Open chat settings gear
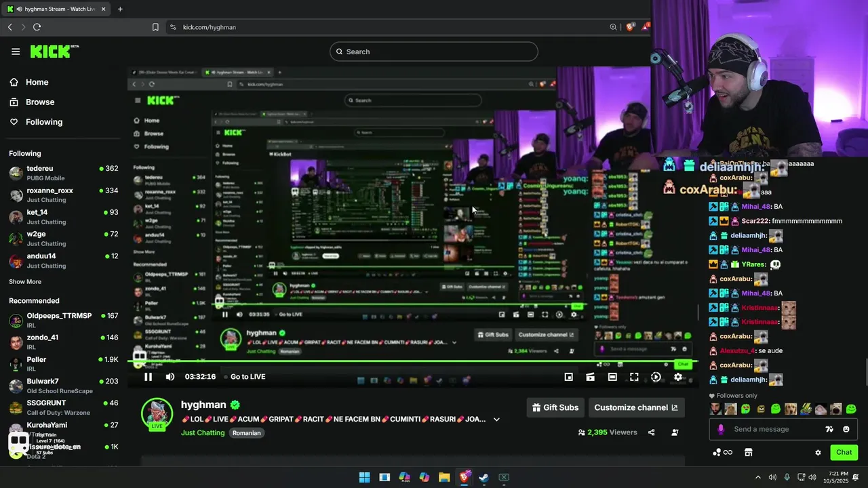The height and width of the screenshot is (488, 868). tap(818, 453)
